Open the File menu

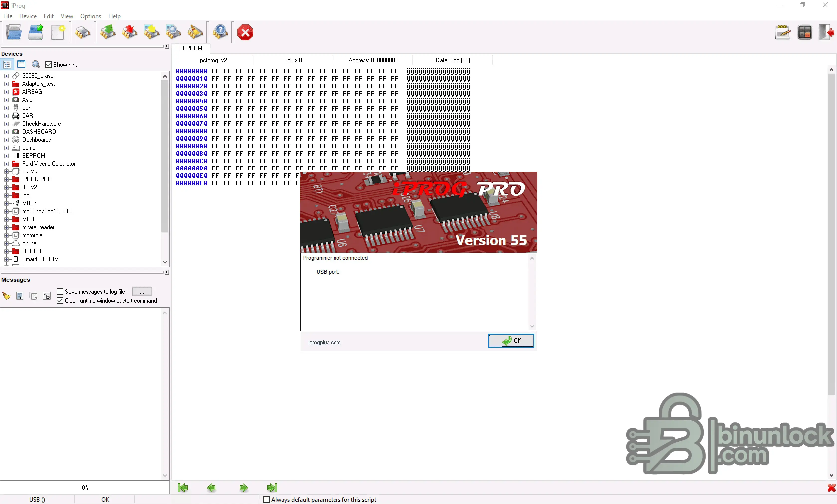pos(8,16)
